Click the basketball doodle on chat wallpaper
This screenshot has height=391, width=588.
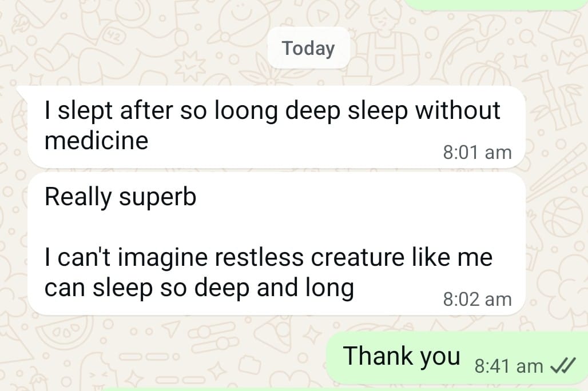click(x=562, y=218)
